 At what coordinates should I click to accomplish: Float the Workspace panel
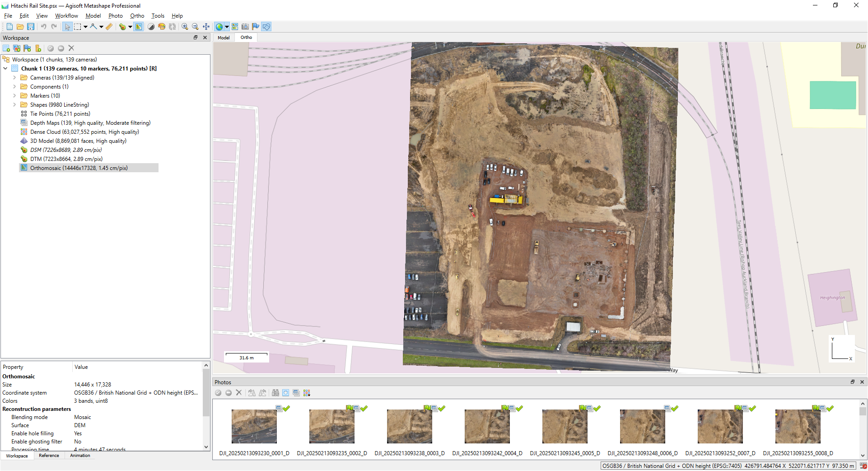click(x=196, y=38)
